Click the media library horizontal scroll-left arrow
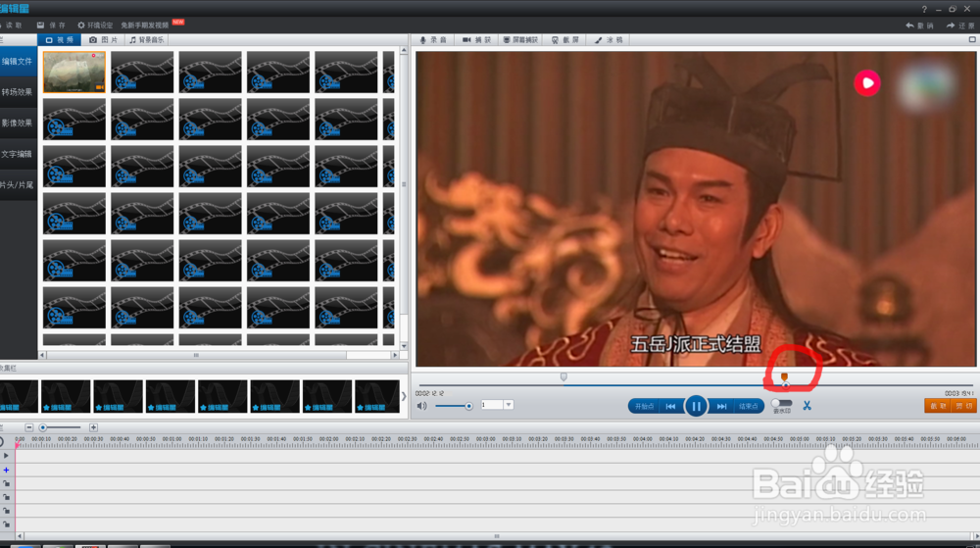This screenshot has width=980, height=548. pos(42,355)
